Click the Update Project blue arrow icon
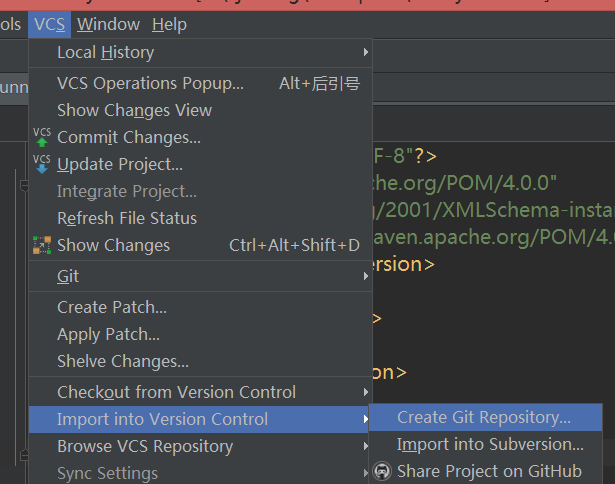615x484 pixels. pyautogui.click(x=41, y=165)
